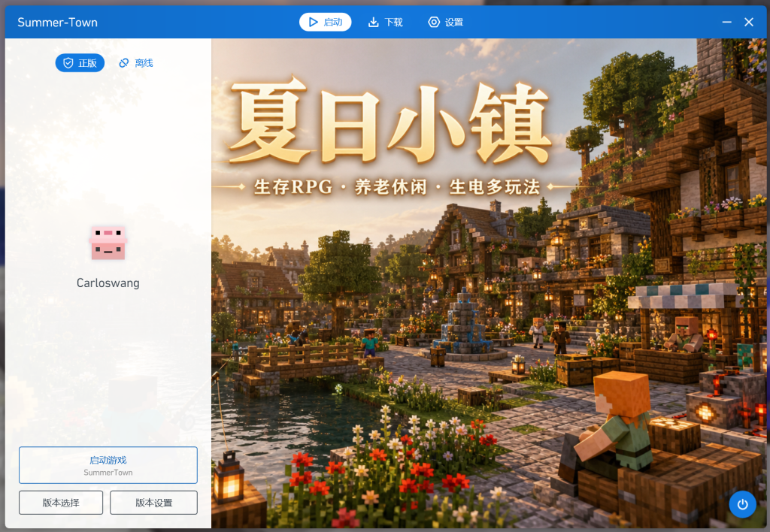Minimize the Summer-Town window
The height and width of the screenshot is (532, 770).
pos(727,22)
